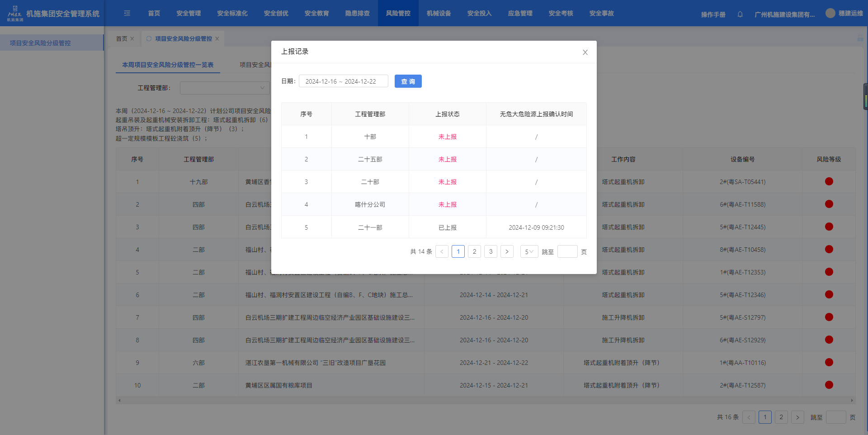Select page 2 in dialog pagination

coord(474,252)
